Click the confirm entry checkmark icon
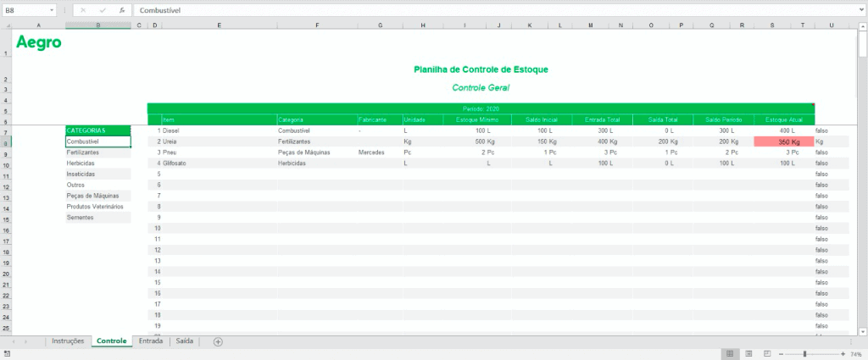 [103, 10]
